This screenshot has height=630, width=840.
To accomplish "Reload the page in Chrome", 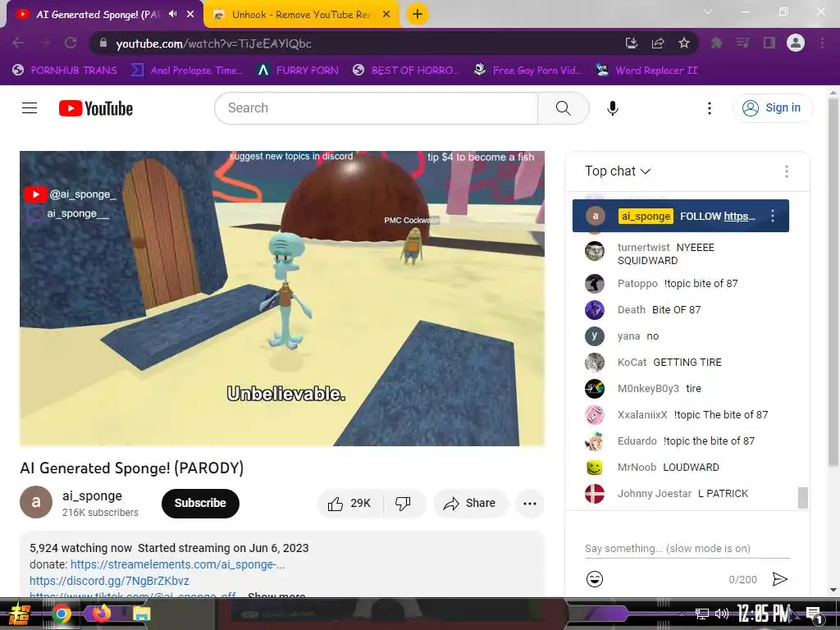I will pos(71,43).
